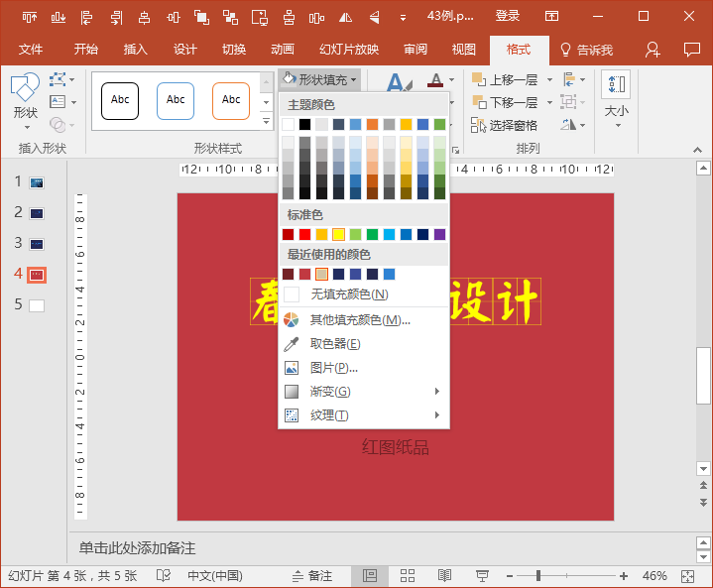Align objects to the right edge

(x=116, y=17)
